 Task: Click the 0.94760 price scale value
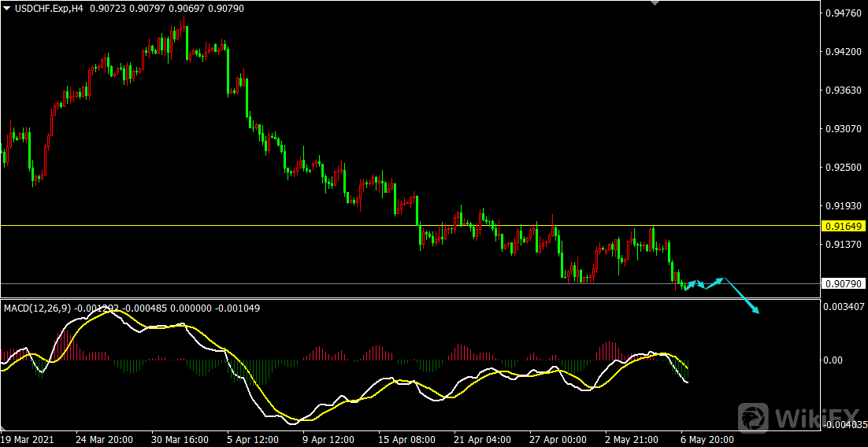click(843, 13)
